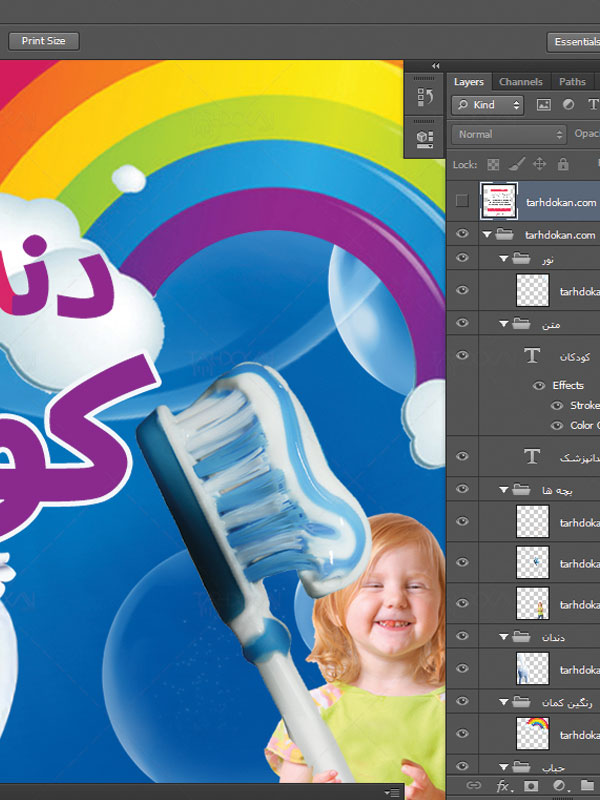Hide the layer inside دندان group
600x800 pixels.
click(462, 668)
